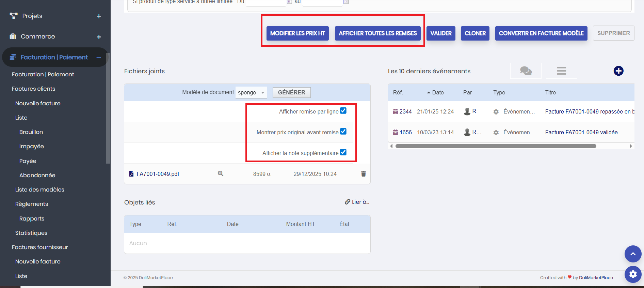Open event reference 1656
Image resolution: width=644 pixels, height=288 pixels.
tap(405, 132)
